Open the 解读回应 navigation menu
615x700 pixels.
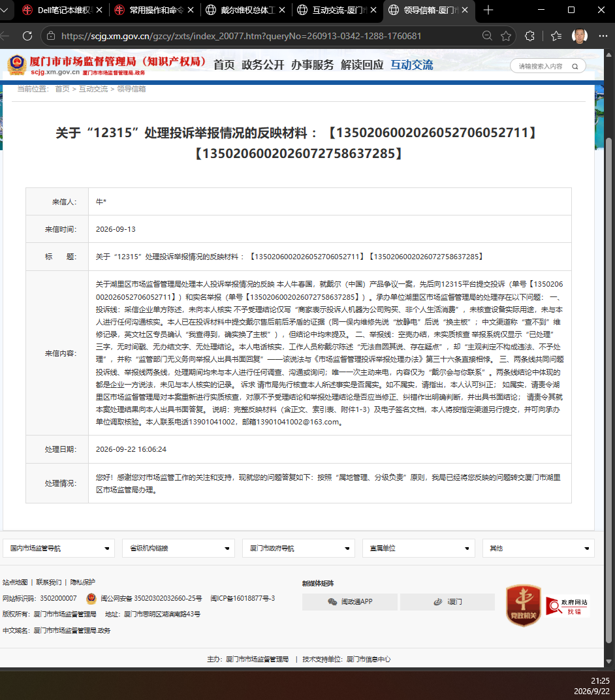[x=362, y=65]
